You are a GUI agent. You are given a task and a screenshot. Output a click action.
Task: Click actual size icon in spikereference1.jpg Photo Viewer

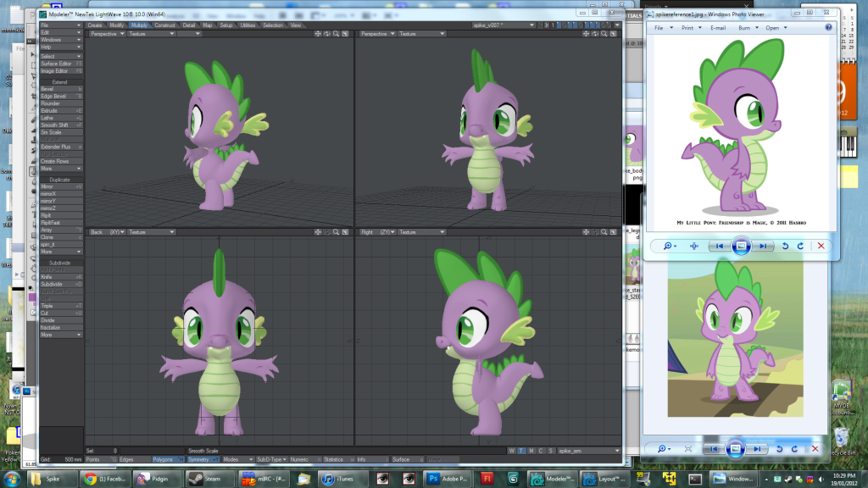coord(694,247)
